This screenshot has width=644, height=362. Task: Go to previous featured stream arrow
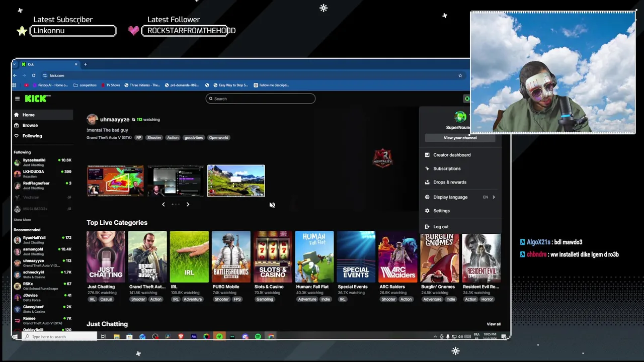163,204
